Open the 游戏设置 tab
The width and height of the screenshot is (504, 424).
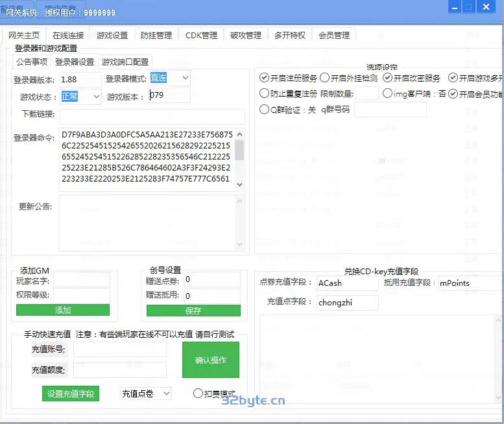(112, 36)
